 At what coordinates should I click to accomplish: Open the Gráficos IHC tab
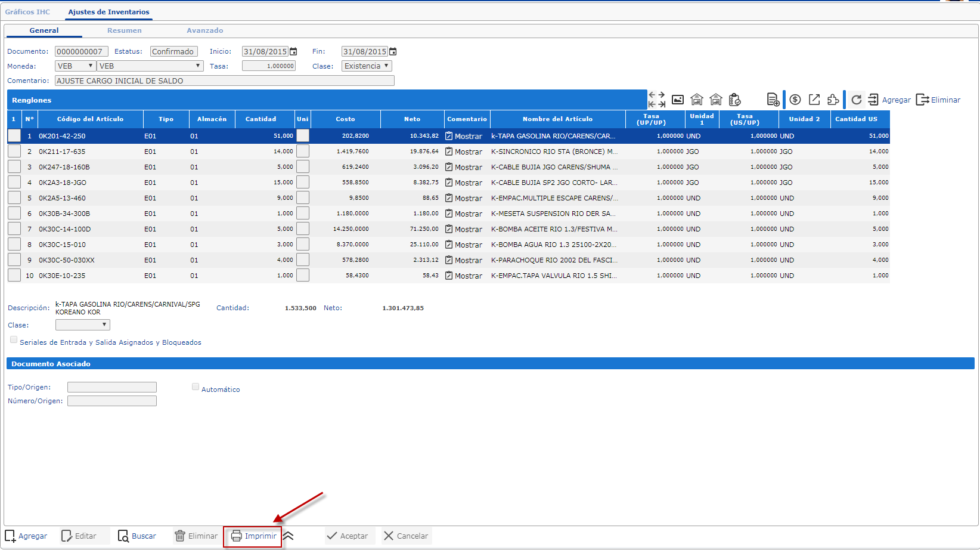(27, 12)
